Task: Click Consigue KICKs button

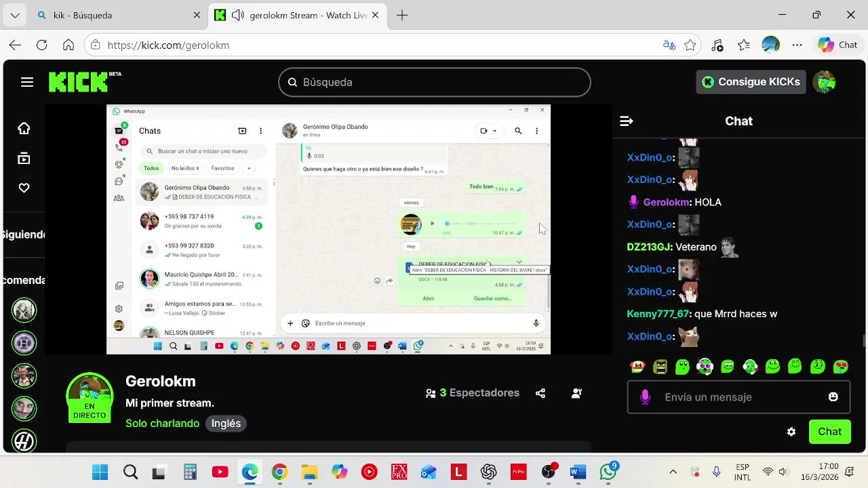Action: pyautogui.click(x=751, y=82)
